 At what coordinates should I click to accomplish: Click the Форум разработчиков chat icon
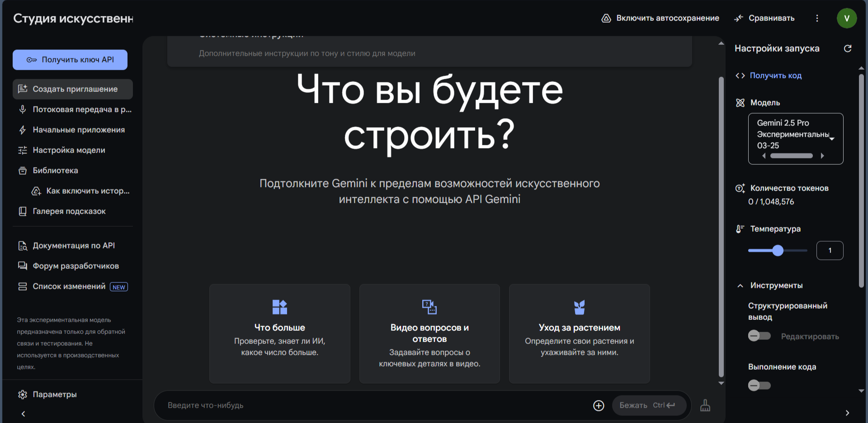pyautogui.click(x=23, y=266)
